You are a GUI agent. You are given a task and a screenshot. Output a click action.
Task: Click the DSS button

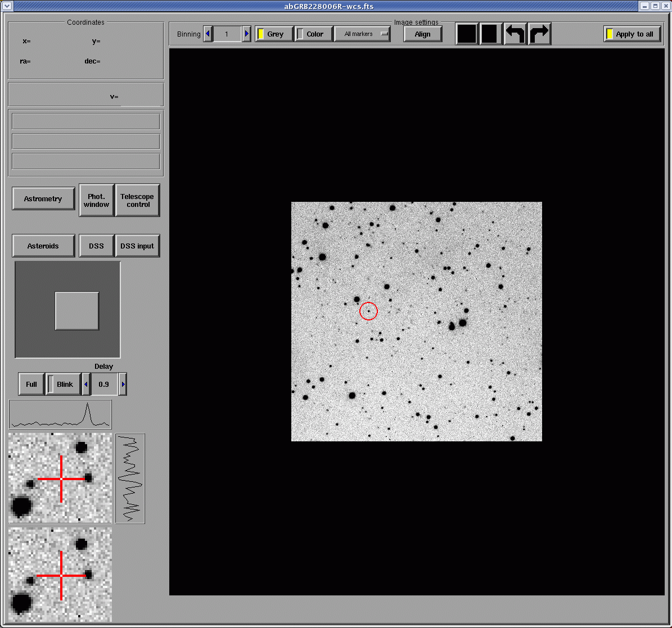[x=96, y=246]
